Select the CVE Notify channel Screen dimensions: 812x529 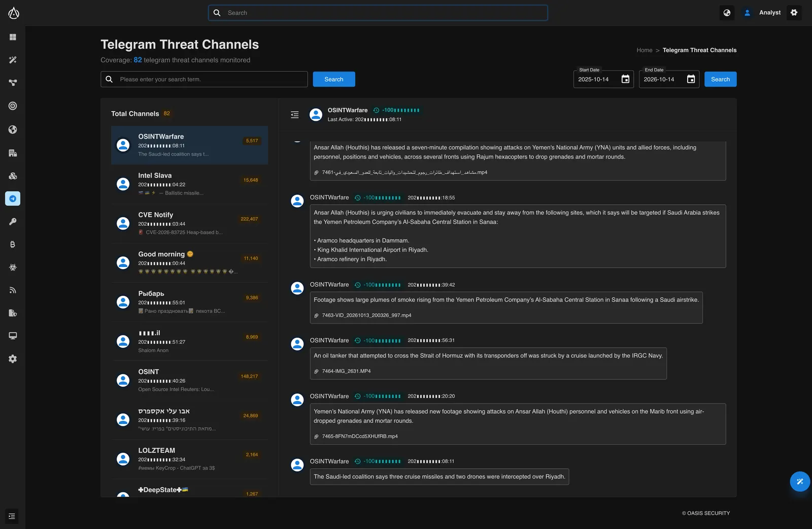pyautogui.click(x=189, y=223)
